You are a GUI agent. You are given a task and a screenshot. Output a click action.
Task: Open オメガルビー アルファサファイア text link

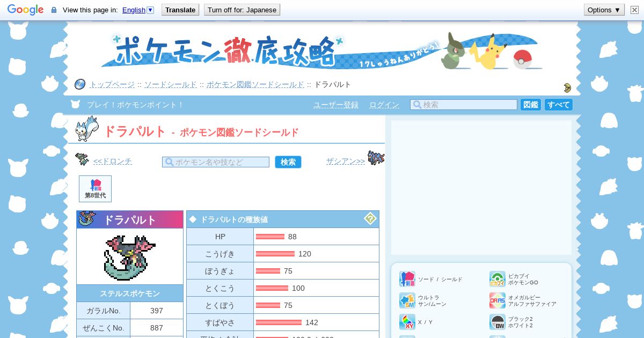(x=532, y=300)
